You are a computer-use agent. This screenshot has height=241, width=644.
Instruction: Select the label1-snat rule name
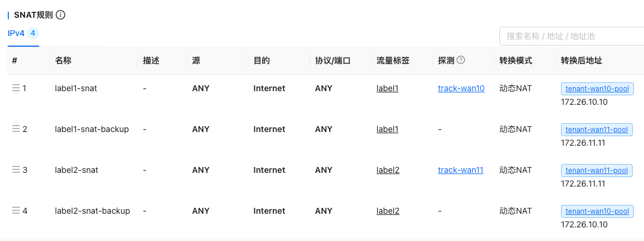(x=76, y=89)
